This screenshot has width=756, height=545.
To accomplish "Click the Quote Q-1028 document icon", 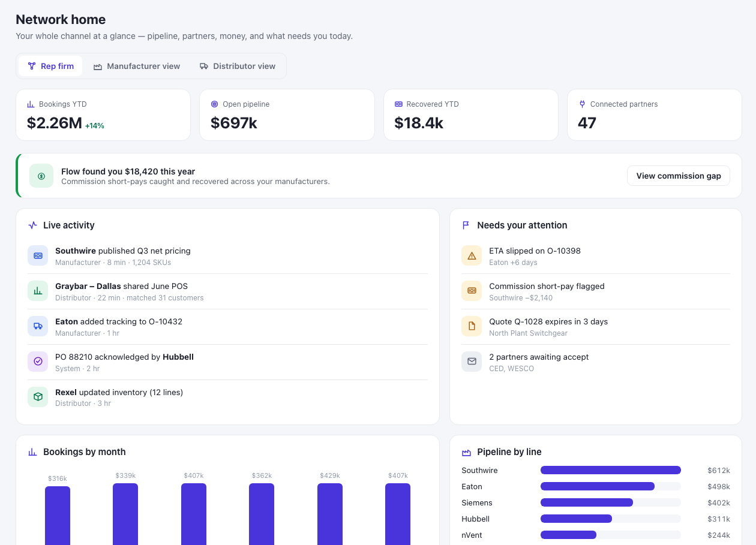I will pos(472,326).
